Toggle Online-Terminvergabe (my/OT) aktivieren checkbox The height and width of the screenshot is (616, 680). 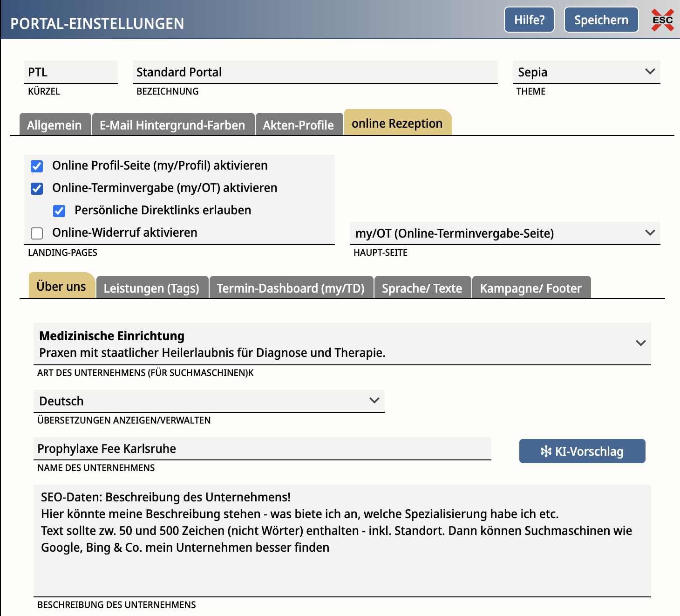coord(37,188)
